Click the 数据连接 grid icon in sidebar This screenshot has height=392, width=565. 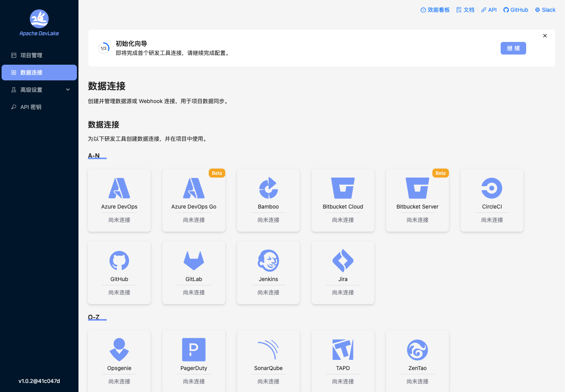(x=14, y=73)
